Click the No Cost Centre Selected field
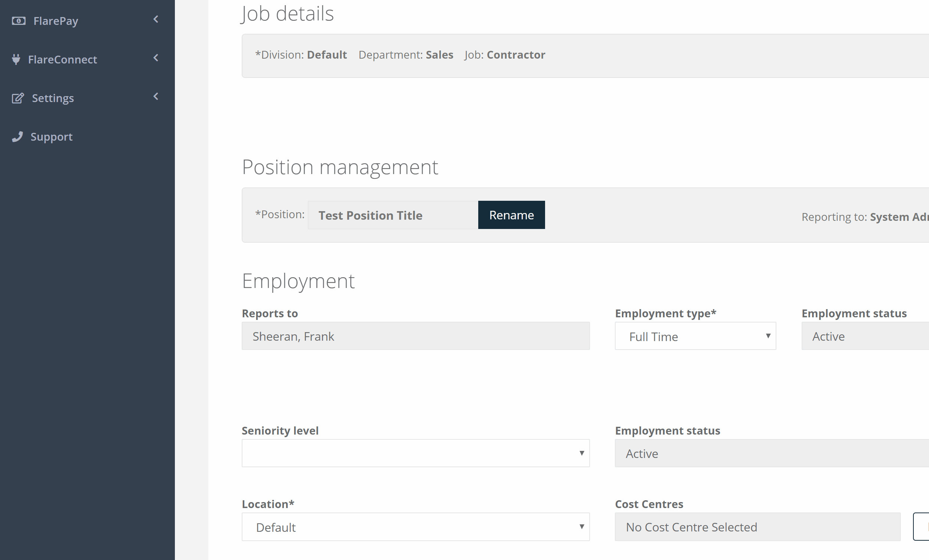Viewport: 929px width, 560px height. (757, 527)
